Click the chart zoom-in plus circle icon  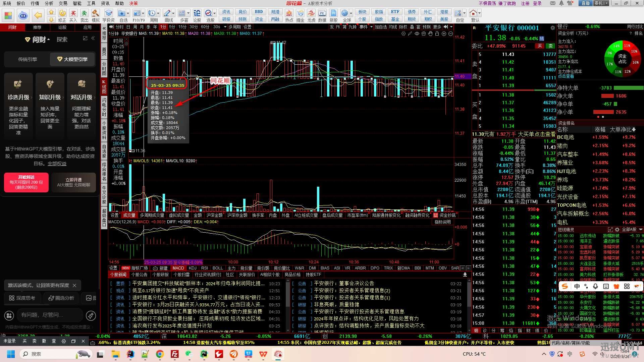444,34
